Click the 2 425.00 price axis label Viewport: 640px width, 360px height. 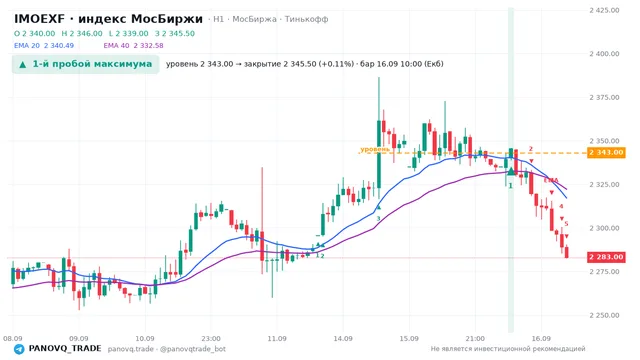pyautogui.click(x=604, y=10)
